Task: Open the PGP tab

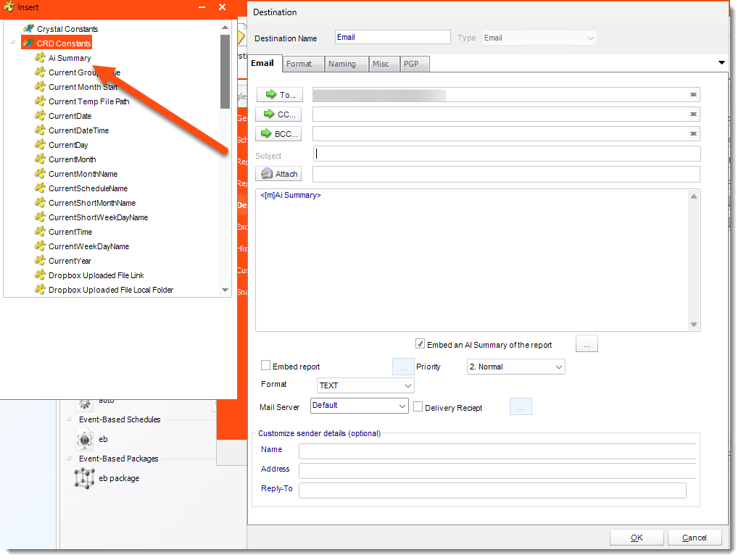Action: [411, 64]
